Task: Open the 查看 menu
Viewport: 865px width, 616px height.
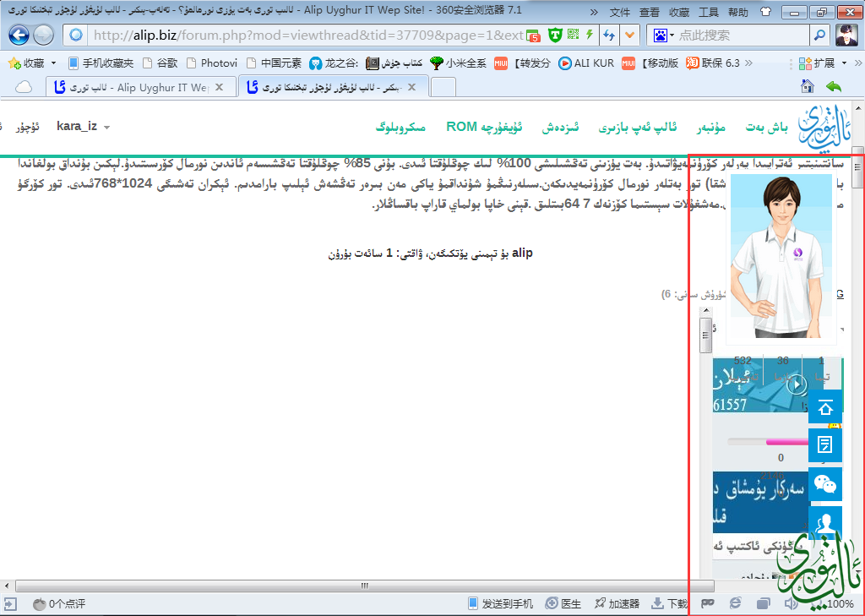Action: [650, 12]
